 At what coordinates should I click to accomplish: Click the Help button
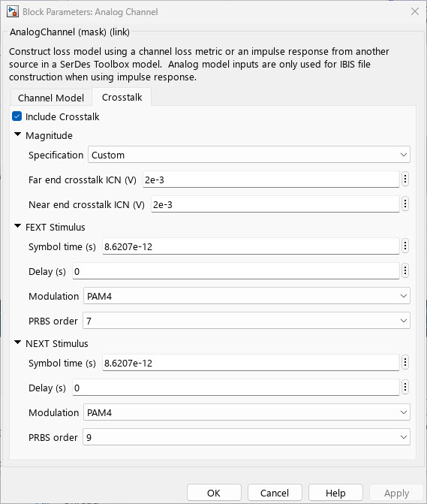click(335, 493)
